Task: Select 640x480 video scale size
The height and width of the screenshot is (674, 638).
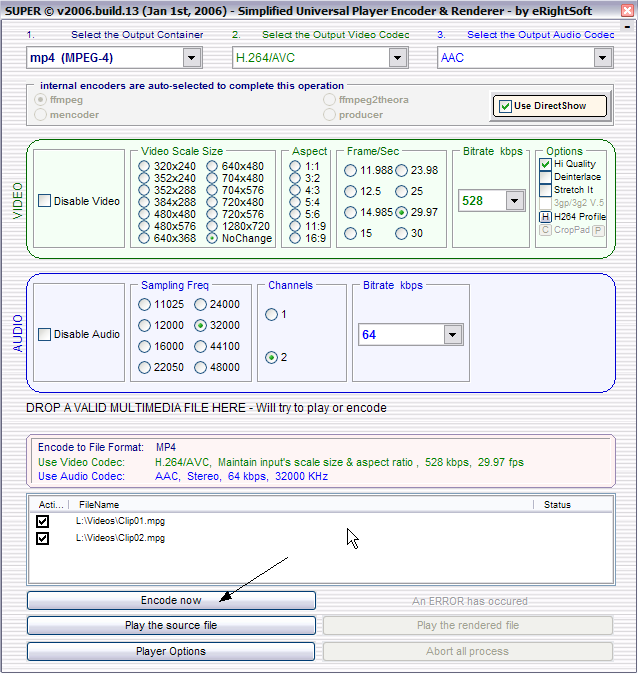Action: pos(212,166)
